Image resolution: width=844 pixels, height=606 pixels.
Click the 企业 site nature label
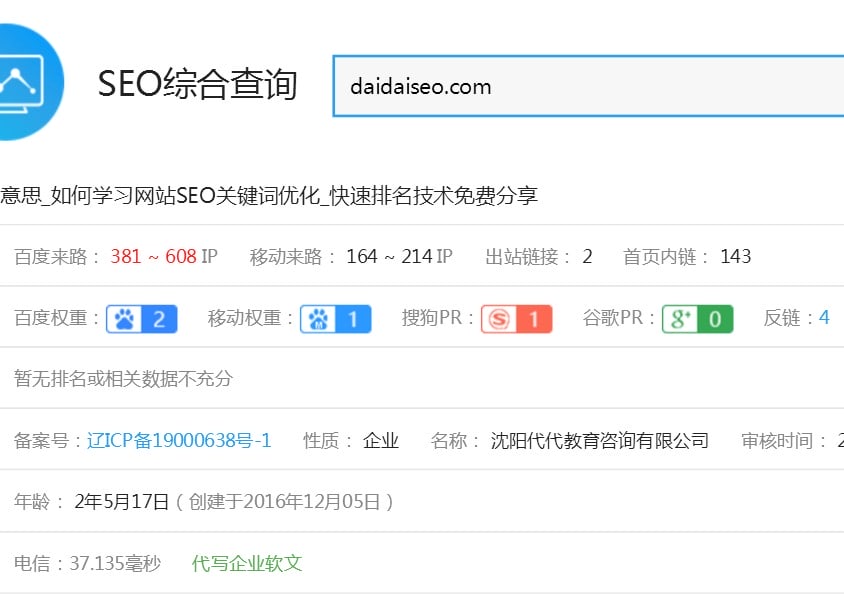[380, 440]
